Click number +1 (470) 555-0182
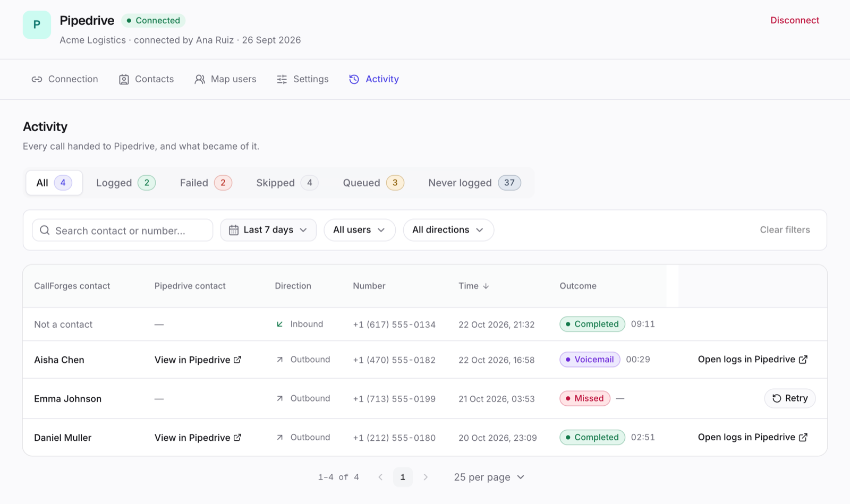This screenshot has width=850, height=504. pos(394,360)
